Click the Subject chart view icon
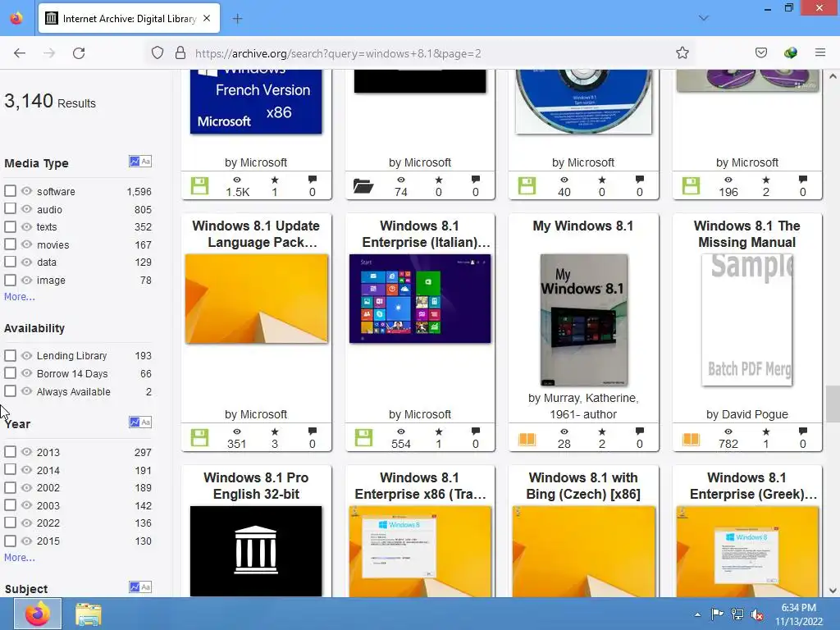Screen dimensions: 840x630 pyautogui.click(x=135, y=587)
